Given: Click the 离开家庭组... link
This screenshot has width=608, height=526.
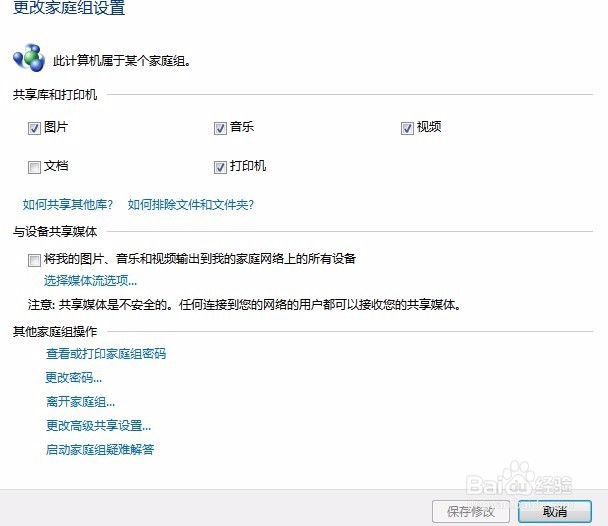Looking at the screenshot, I should pyautogui.click(x=80, y=402).
